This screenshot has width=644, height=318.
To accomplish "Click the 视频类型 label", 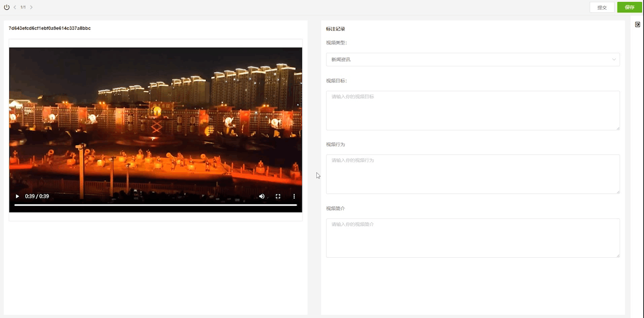I will pos(336,43).
